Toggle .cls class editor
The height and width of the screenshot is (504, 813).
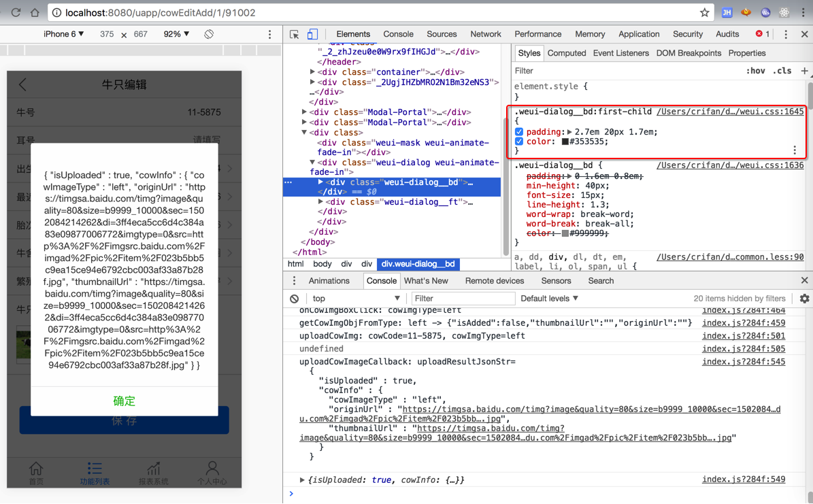coord(782,71)
